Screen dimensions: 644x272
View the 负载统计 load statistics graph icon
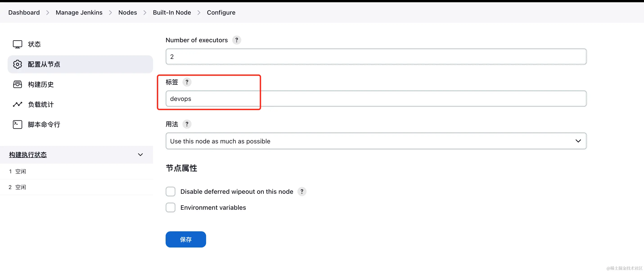coord(18,104)
